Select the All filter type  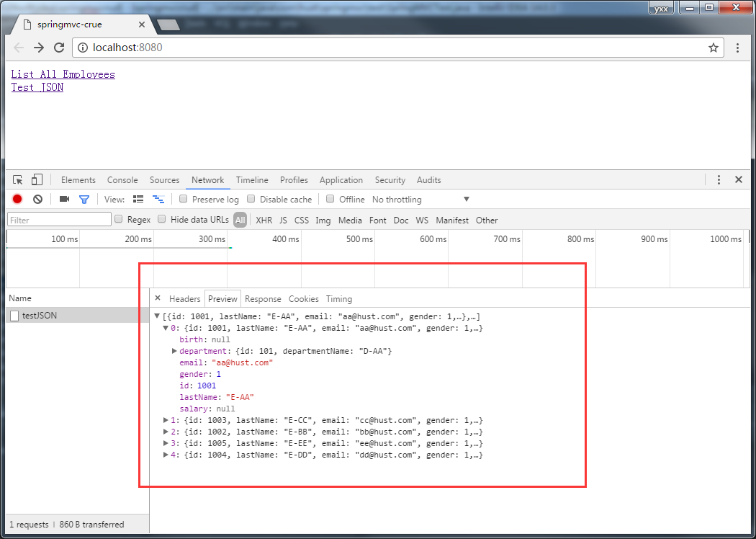point(240,220)
